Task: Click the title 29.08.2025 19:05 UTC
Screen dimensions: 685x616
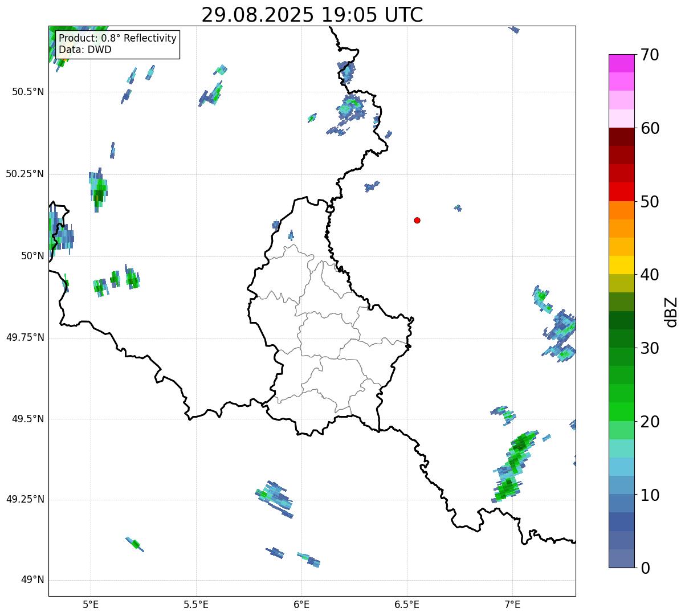Action: coord(312,15)
